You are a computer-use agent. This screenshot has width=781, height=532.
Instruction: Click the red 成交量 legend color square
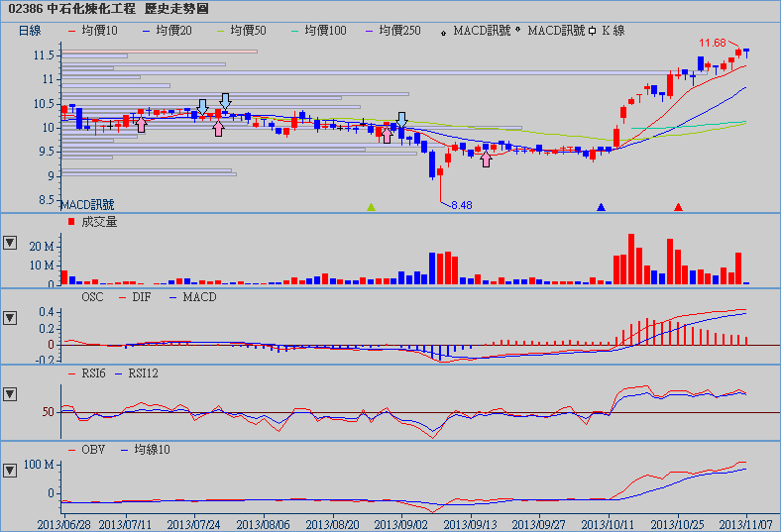coord(71,223)
